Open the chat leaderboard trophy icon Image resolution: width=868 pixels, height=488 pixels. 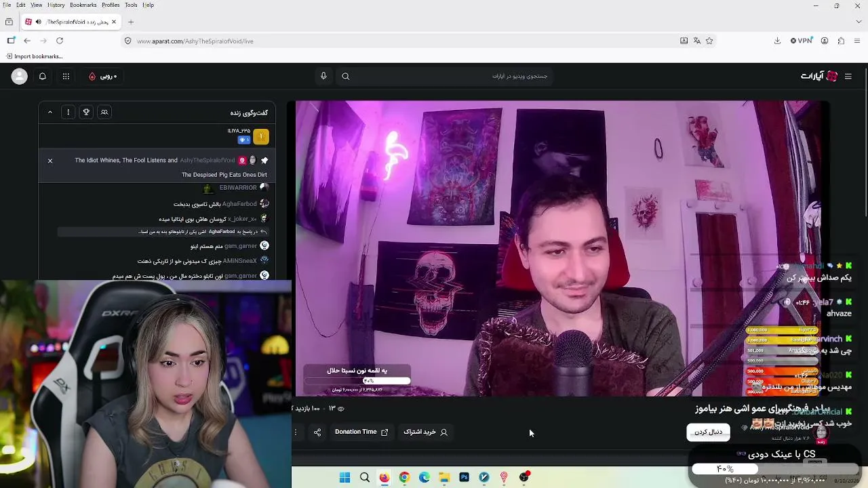86,112
